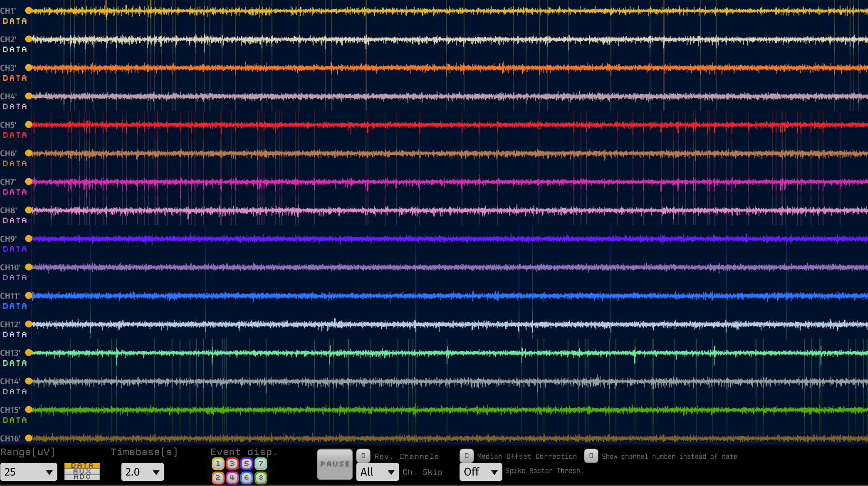Image resolution: width=868 pixels, height=486 pixels.
Task: Pause the signal display
Action: pos(335,464)
